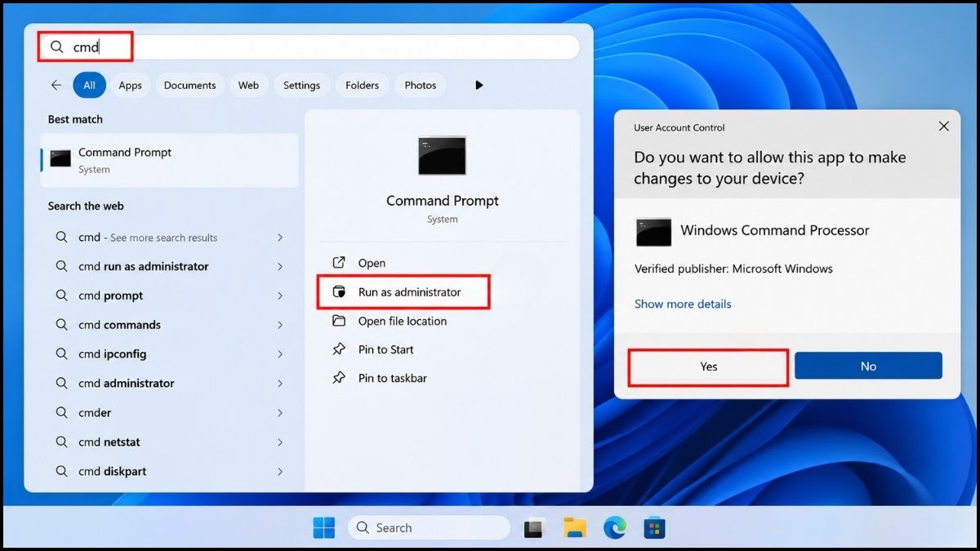Screen dimensions: 980x551
Task: Choose Open file location action
Action: pyautogui.click(x=442, y=321)
